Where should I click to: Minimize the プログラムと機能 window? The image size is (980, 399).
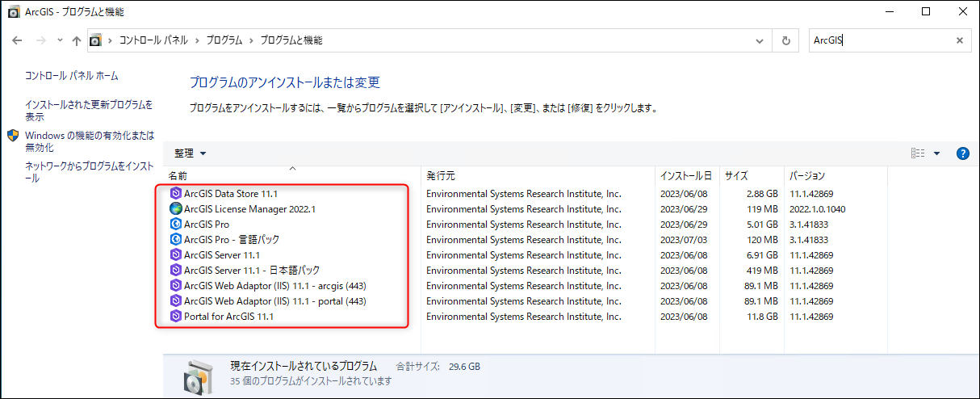coord(888,12)
